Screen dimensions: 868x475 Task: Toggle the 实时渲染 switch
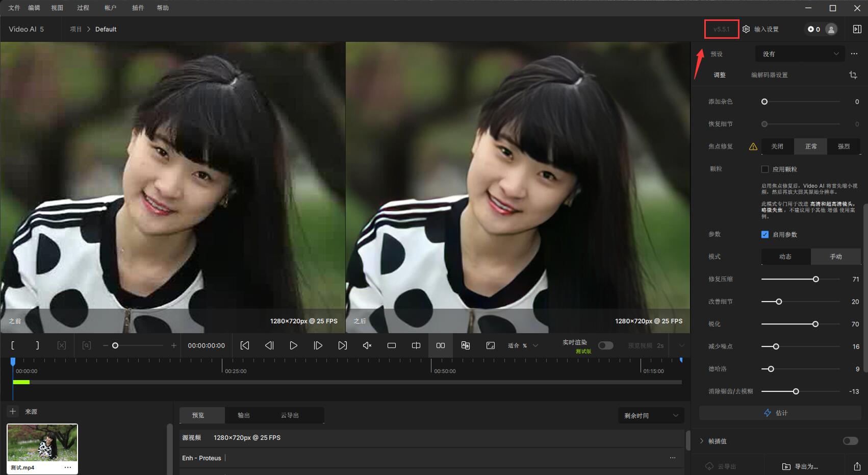coord(605,345)
